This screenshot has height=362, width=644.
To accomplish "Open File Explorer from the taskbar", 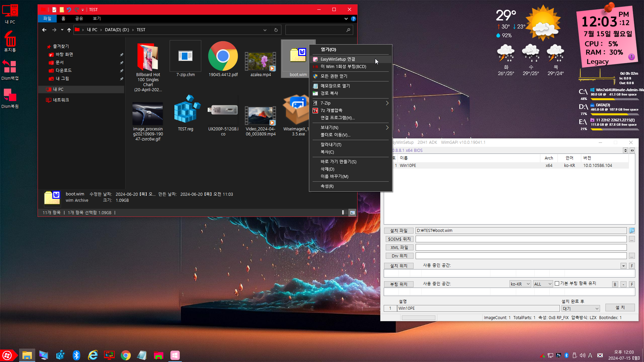I will [27, 355].
